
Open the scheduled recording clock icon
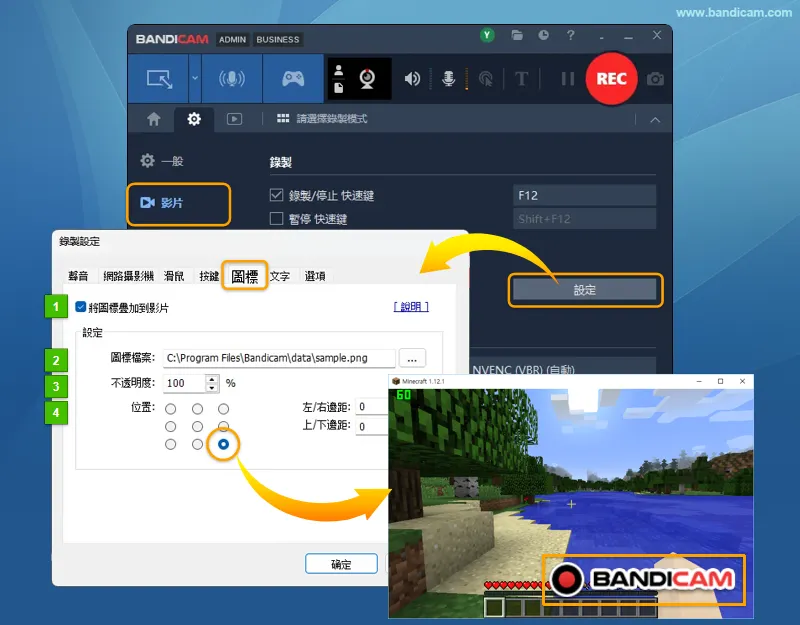(x=543, y=35)
